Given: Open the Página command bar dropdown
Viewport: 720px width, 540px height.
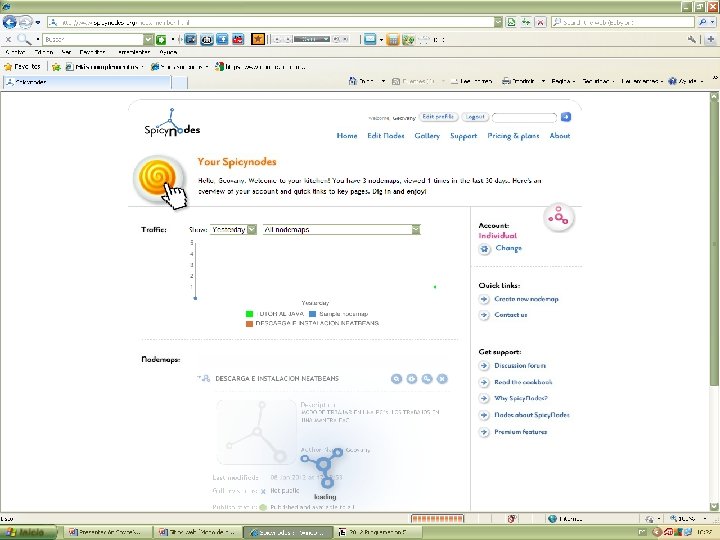Looking at the screenshot, I should tap(563, 81).
